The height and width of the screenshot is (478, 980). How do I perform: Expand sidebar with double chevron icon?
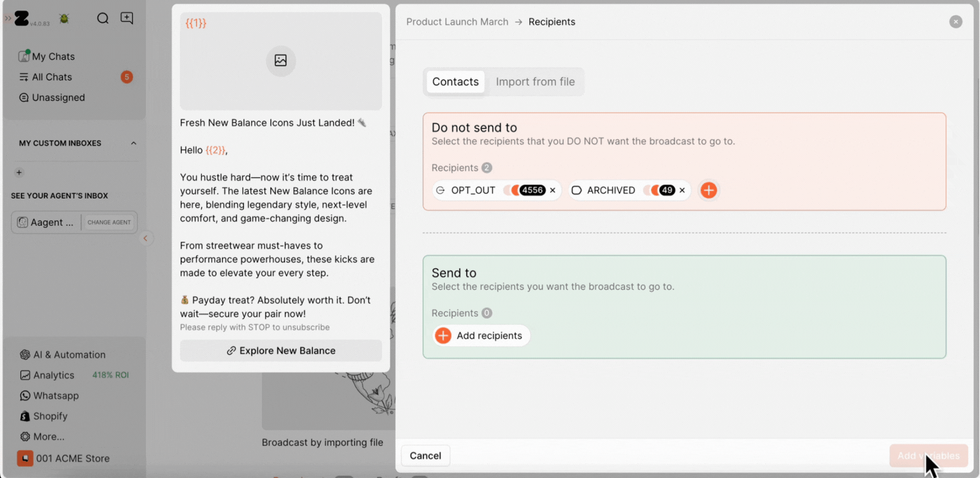(7, 18)
